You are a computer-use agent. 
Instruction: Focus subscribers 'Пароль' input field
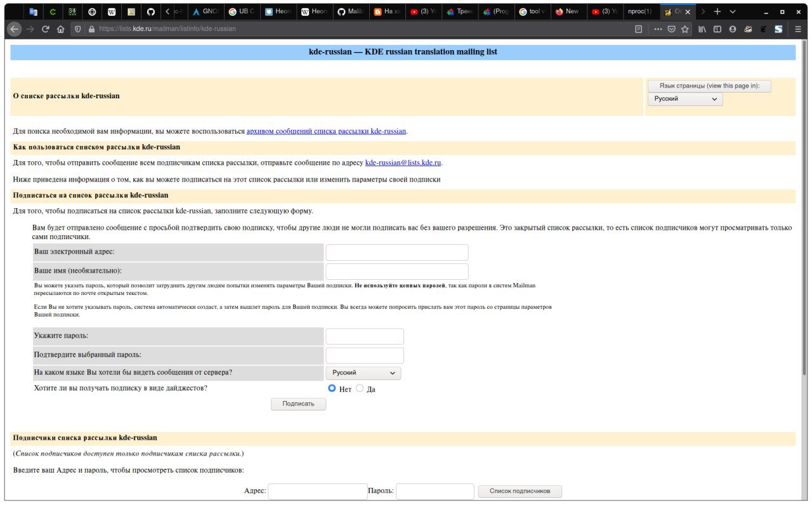pos(435,491)
